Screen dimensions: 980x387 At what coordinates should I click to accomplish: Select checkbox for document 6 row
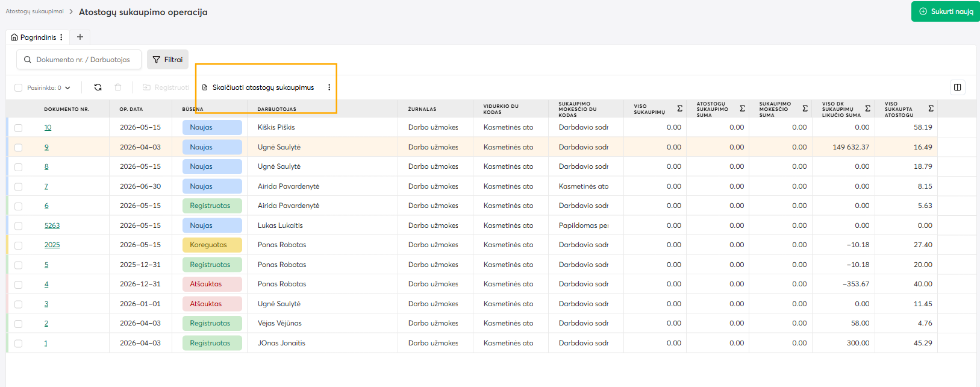point(18,206)
